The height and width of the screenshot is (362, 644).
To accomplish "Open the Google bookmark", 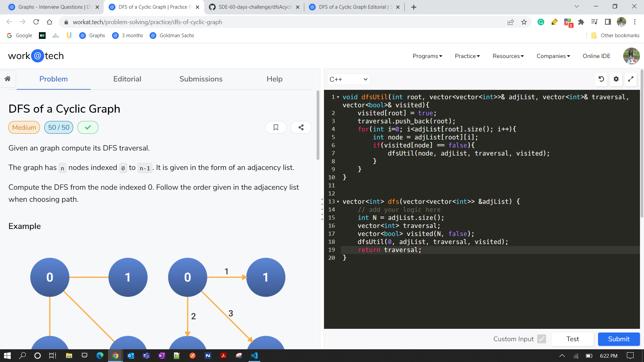I will click(19, 36).
